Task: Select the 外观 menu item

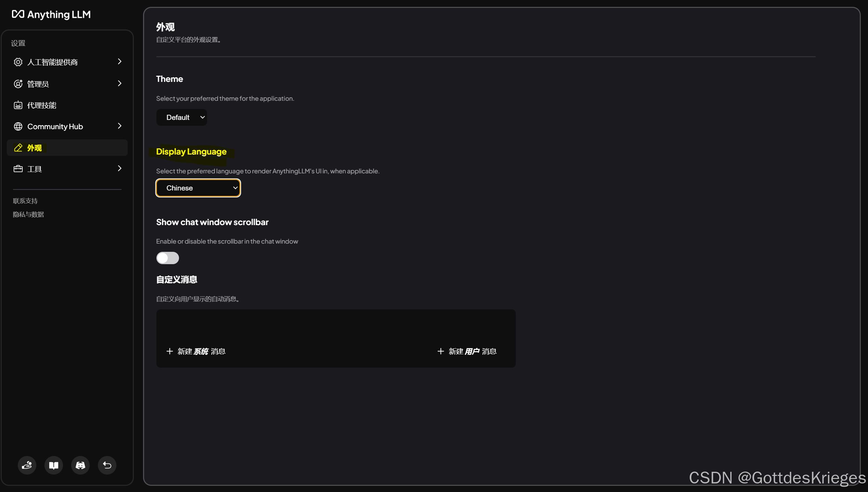Action: pos(34,148)
